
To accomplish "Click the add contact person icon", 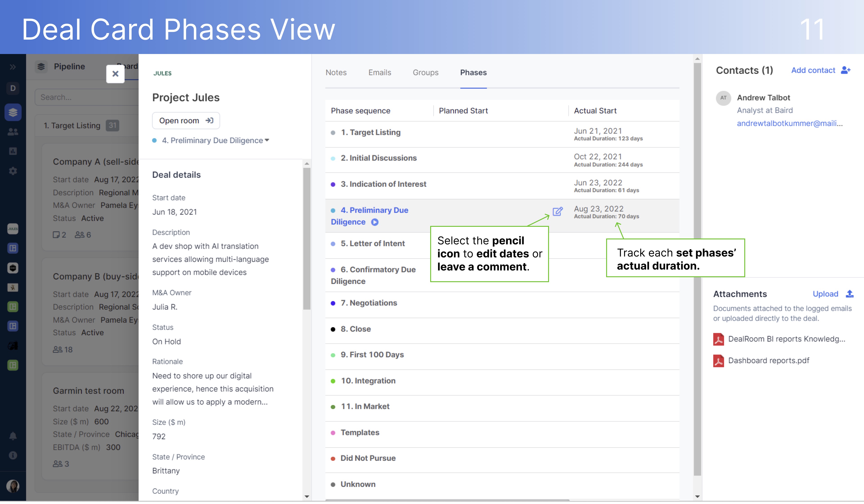I will (x=846, y=70).
